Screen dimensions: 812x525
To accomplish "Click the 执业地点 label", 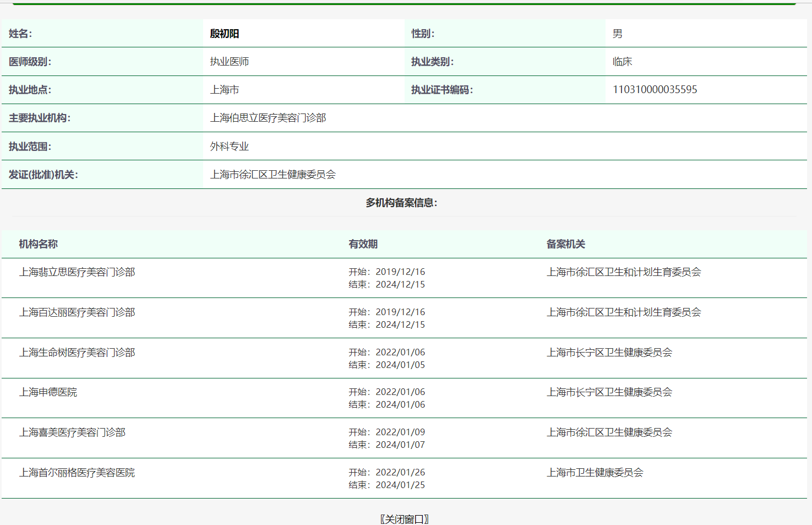I will pos(30,90).
